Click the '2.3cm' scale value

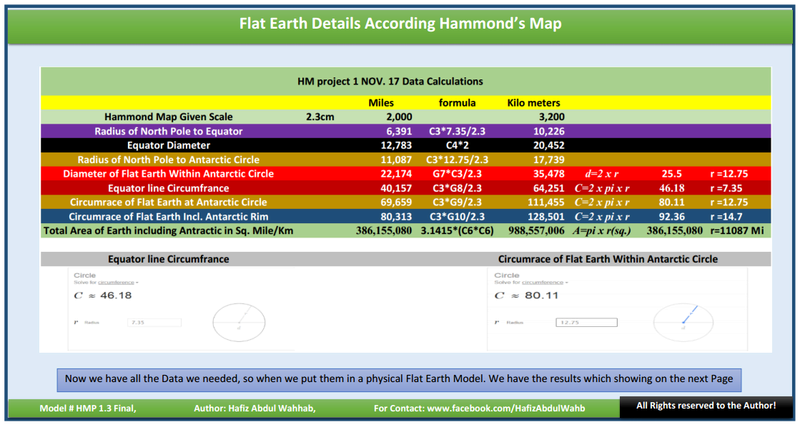(320, 117)
